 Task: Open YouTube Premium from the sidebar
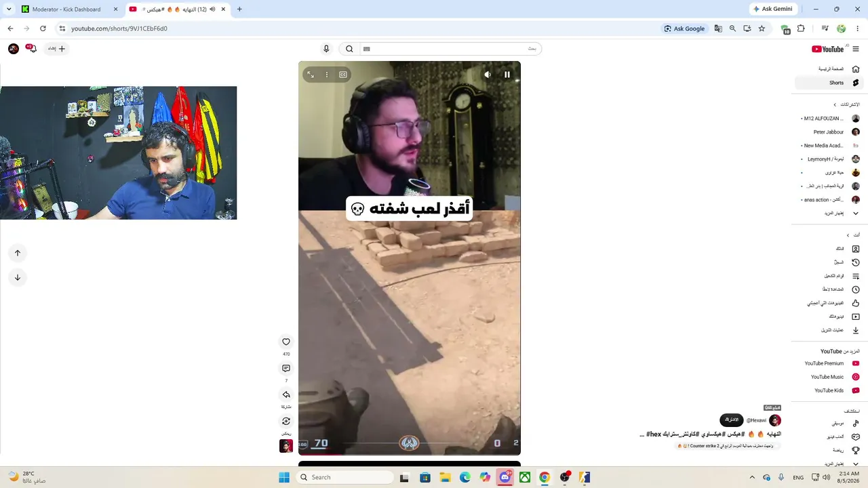(829, 363)
